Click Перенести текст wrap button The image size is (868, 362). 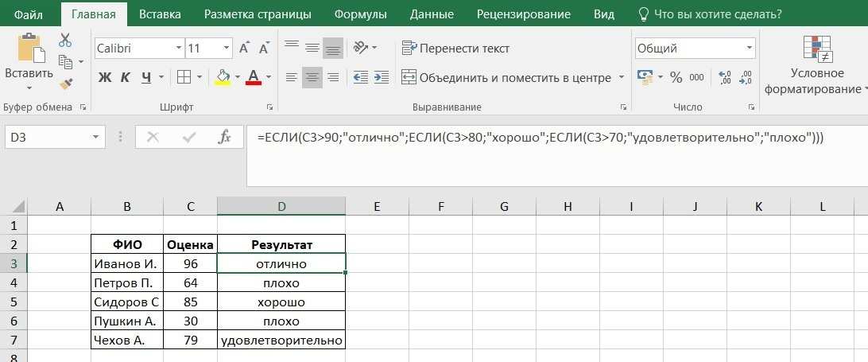455,49
